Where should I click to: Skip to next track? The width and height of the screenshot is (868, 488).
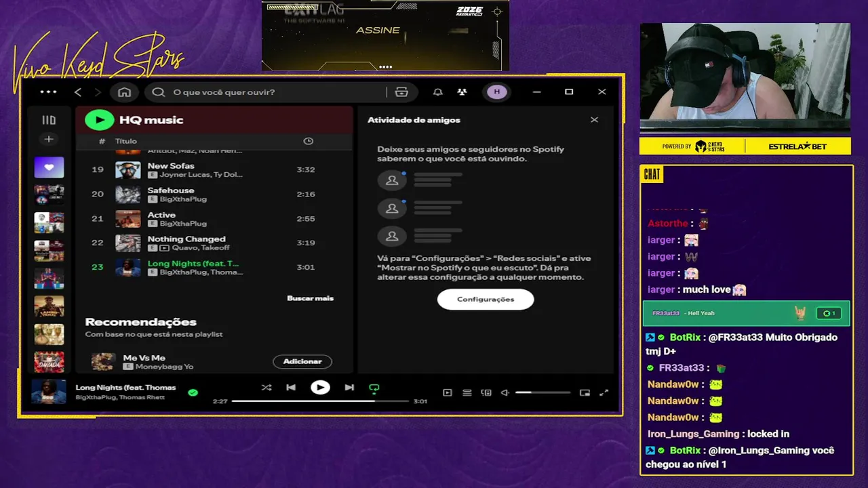[x=349, y=388]
